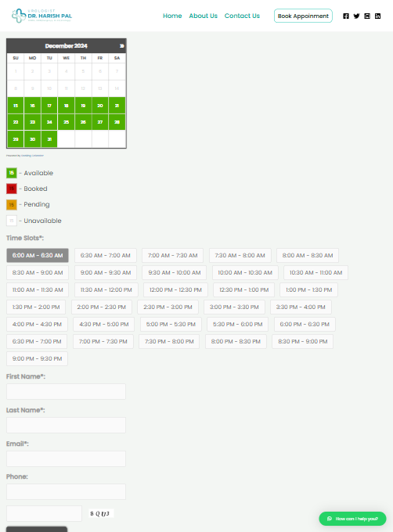Screen dimensions: 393x532
Task: Open the LinkedIn icon in header
Action: (377, 16)
